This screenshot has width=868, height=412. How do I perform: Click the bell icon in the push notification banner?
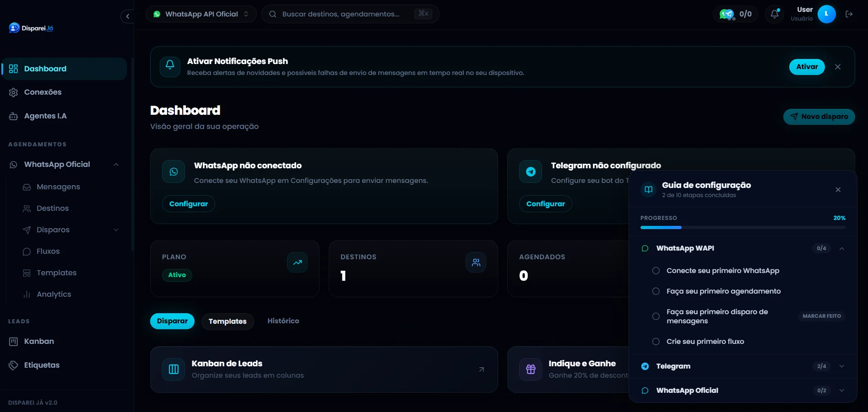[x=170, y=67]
